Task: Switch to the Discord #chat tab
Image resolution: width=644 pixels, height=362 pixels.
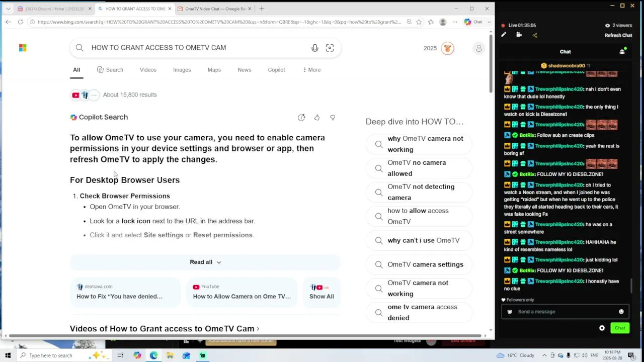Action: tap(54, 9)
